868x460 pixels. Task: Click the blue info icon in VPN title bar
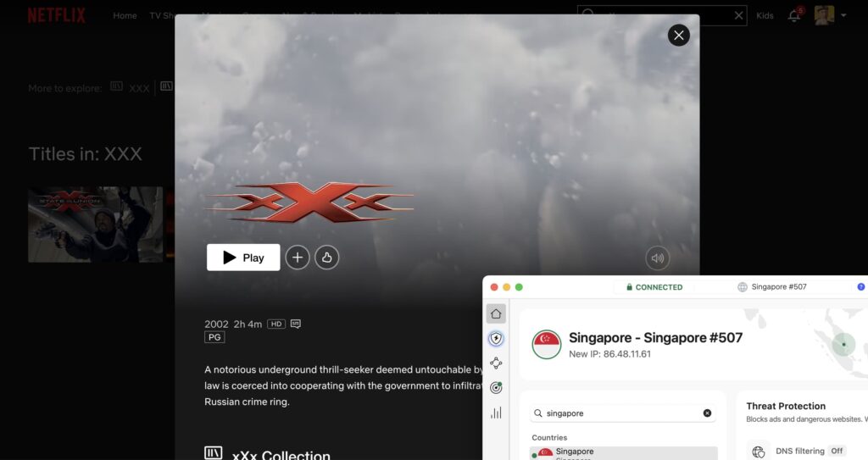tap(861, 286)
